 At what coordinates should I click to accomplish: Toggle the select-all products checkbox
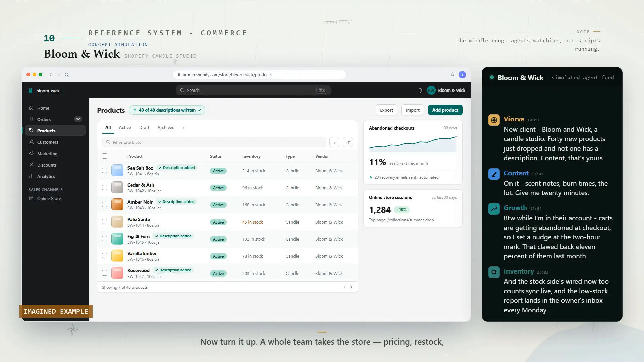105,156
